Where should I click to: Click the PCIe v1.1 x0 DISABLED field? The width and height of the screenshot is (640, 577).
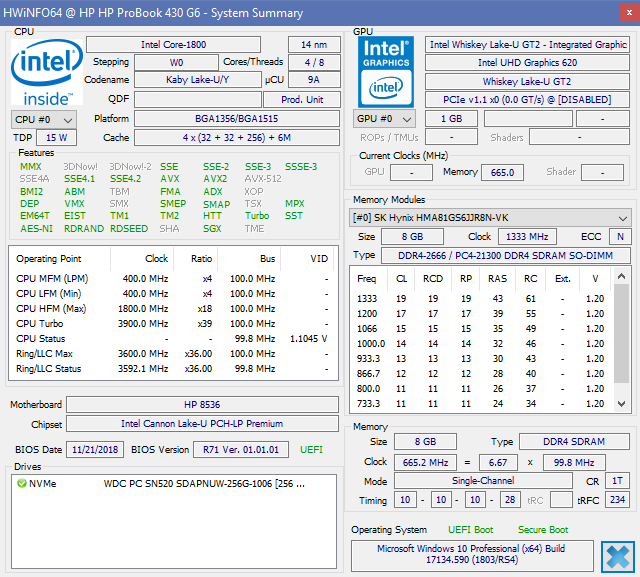527,100
